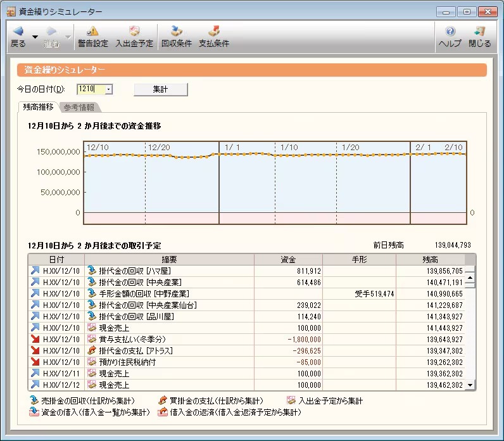Click the 日付 column header

[56, 259]
